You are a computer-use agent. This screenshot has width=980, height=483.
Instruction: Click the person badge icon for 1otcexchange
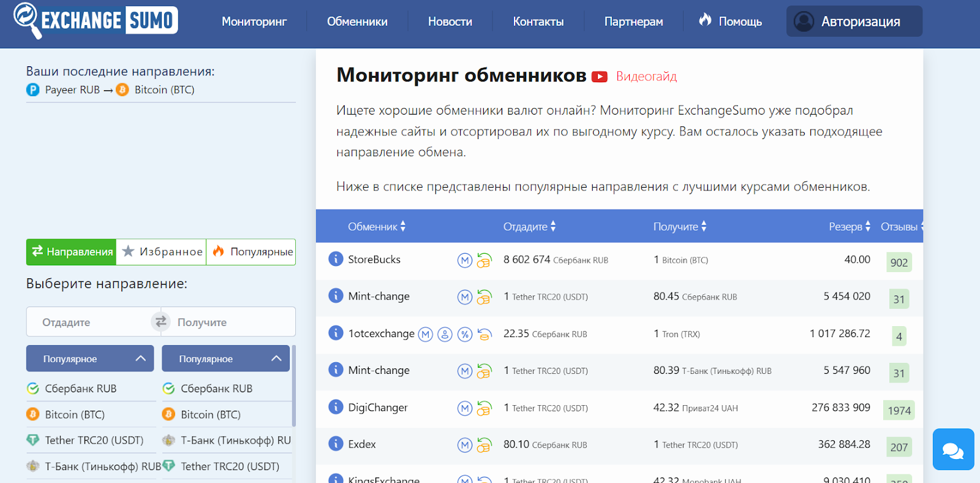[x=445, y=335]
